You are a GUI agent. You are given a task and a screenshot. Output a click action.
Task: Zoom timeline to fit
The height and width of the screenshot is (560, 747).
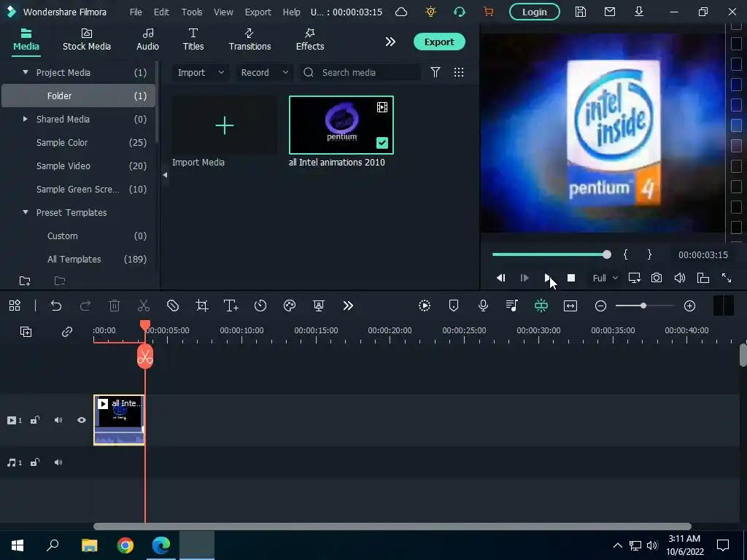pos(570,306)
